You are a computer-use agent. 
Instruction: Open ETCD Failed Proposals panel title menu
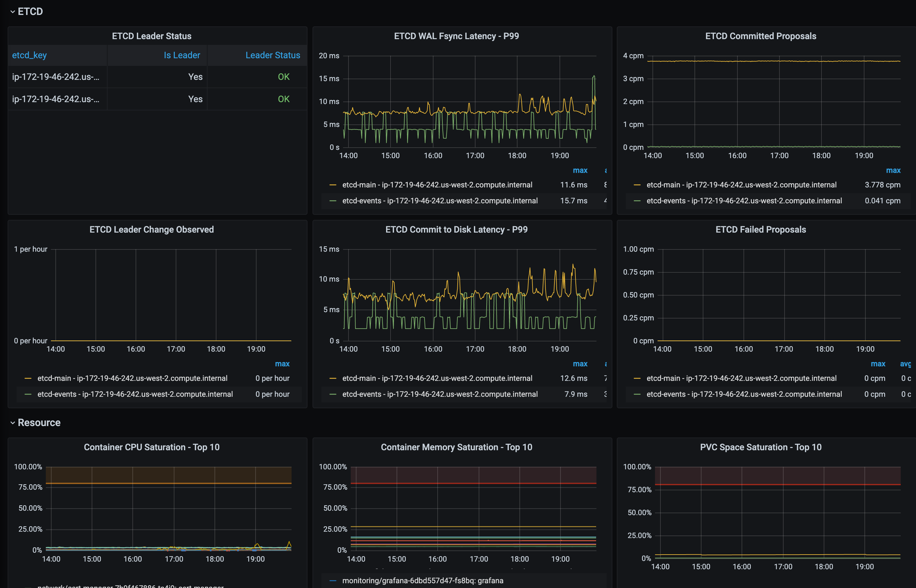coord(760,229)
